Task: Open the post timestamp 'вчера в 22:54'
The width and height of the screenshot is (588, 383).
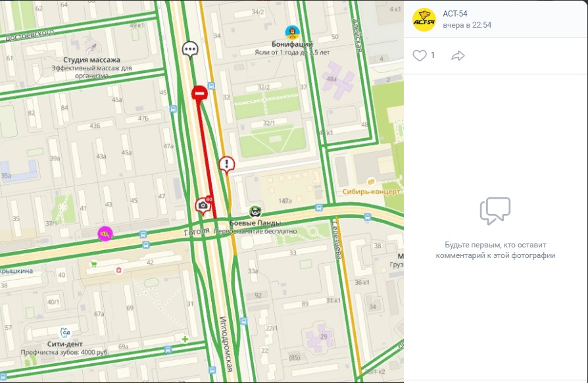Action: [x=467, y=25]
